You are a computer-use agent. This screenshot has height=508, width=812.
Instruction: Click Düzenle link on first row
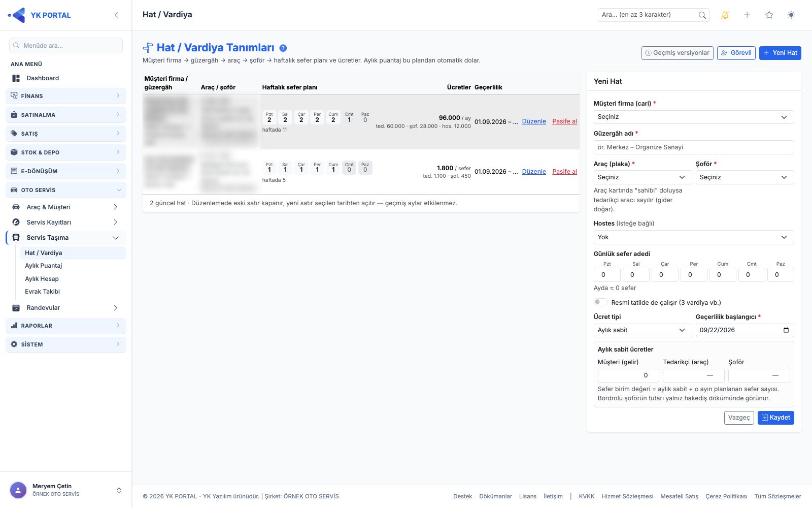click(x=534, y=121)
